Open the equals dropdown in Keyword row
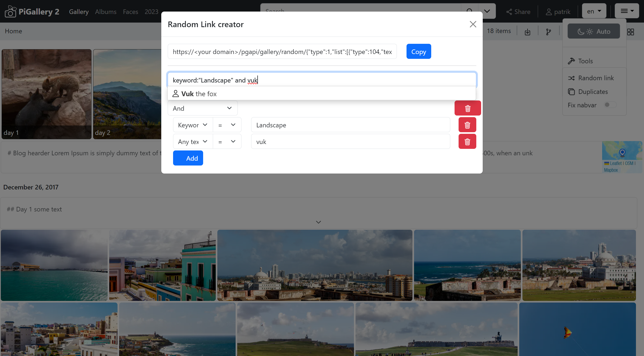Image resolution: width=644 pixels, height=356 pixels. pyautogui.click(x=227, y=125)
